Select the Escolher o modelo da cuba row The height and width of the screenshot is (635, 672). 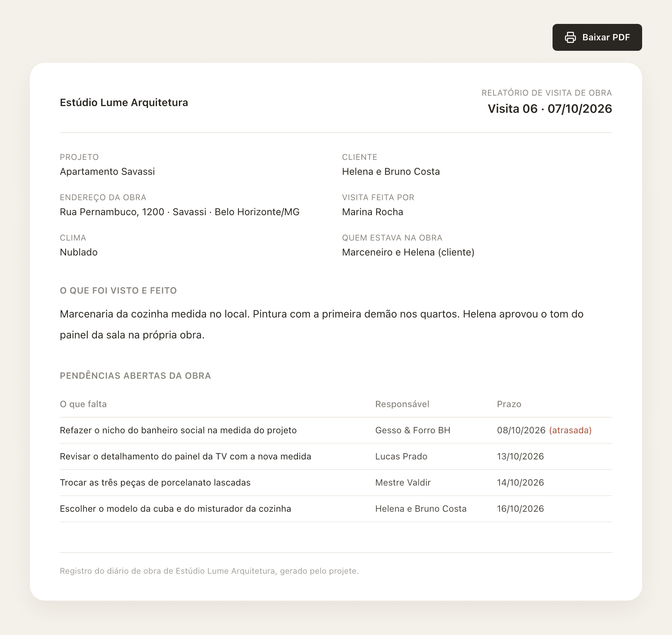[336, 509]
